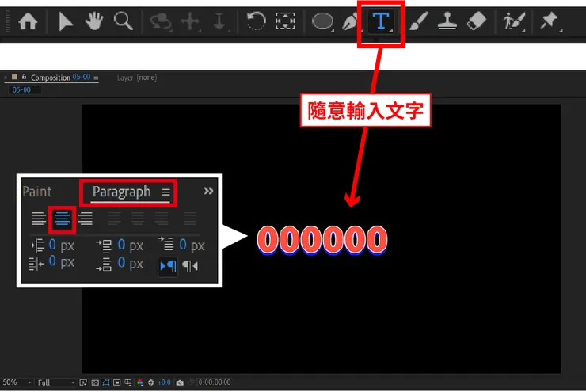Select the Pen tool
This screenshot has width=586, height=392.
(x=350, y=21)
